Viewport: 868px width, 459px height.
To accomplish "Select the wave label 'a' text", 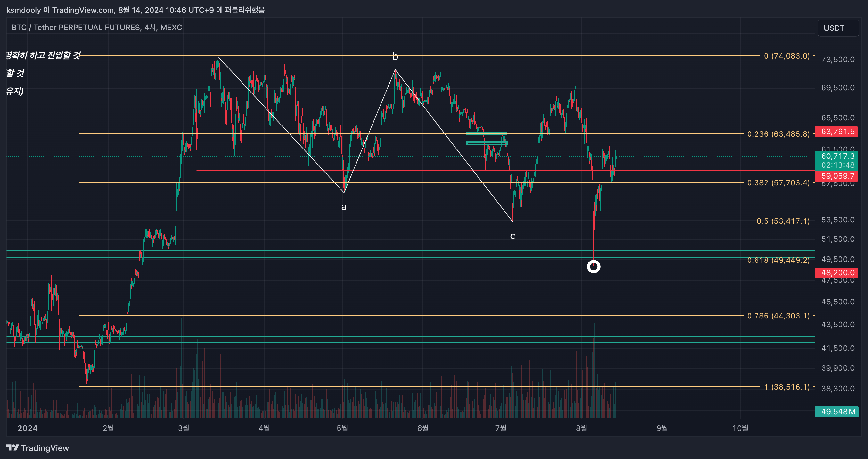I will [344, 207].
